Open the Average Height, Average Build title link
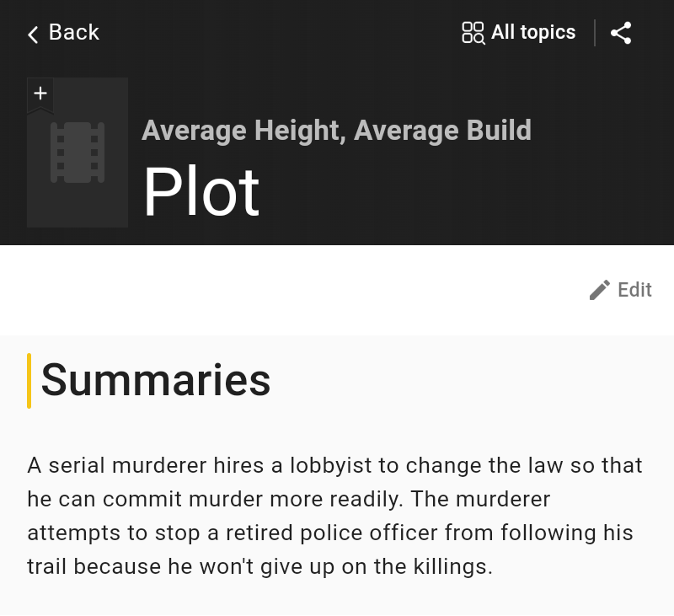Viewport: 674px width, 616px height. 336,131
